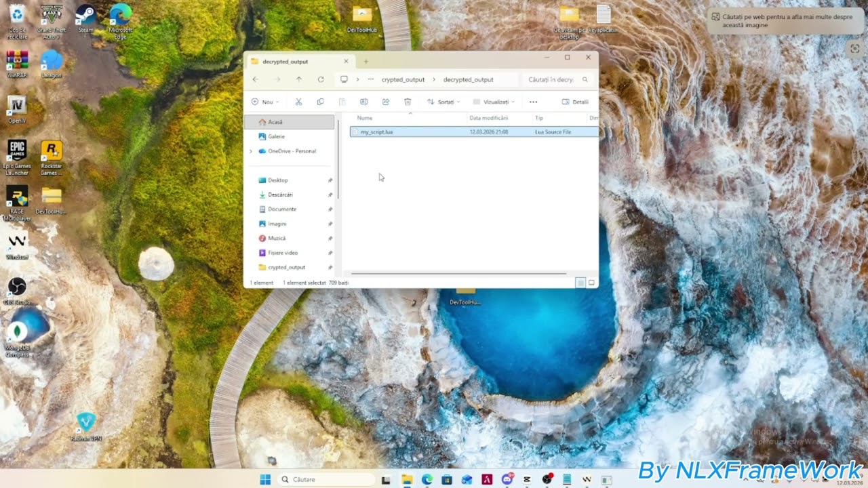This screenshot has height=488, width=868.
Task: Go up one folder level with up arrow
Action: (x=299, y=79)
